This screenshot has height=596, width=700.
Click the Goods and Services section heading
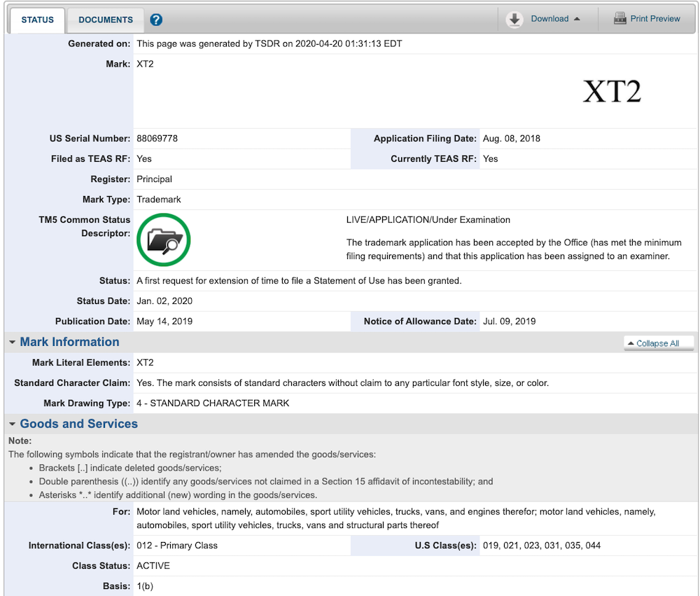tap(78, 424)
